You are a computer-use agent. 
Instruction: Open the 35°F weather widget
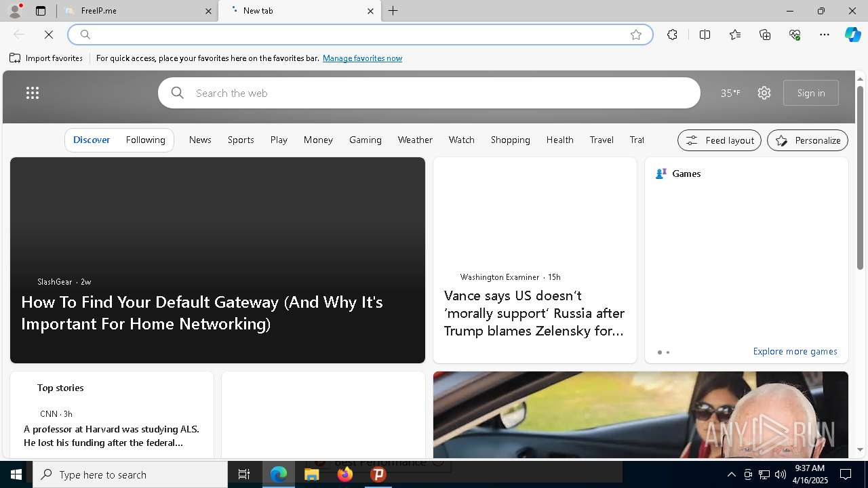(730, 93)
